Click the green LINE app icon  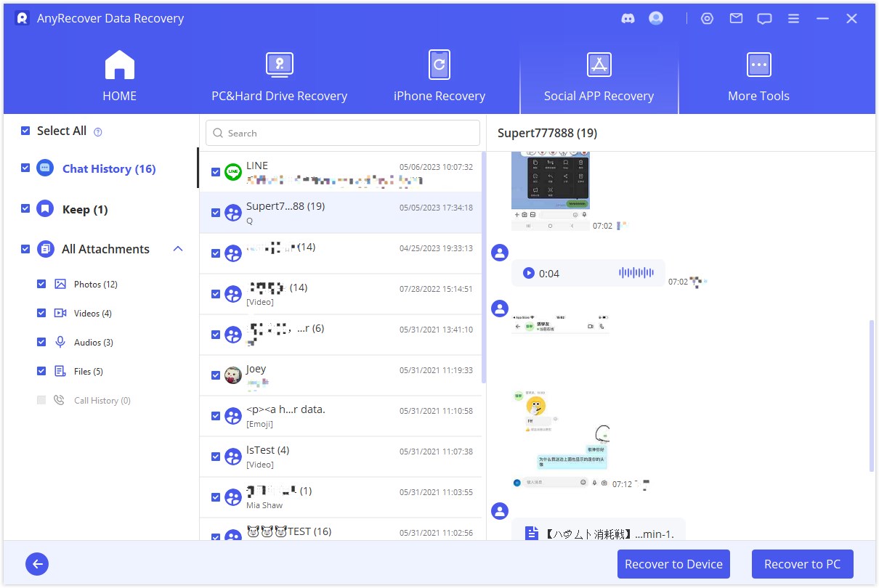(x=233, y=172)
